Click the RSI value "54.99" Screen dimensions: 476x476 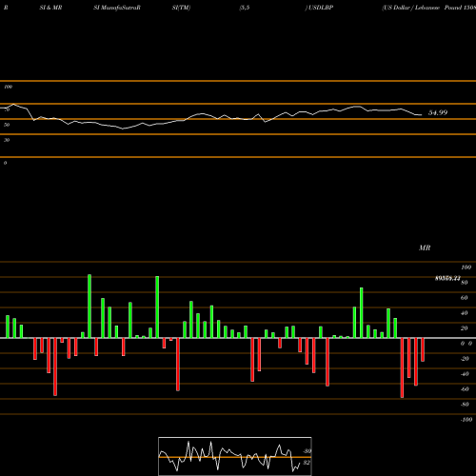pyautogui.click(x=438, y=112)
